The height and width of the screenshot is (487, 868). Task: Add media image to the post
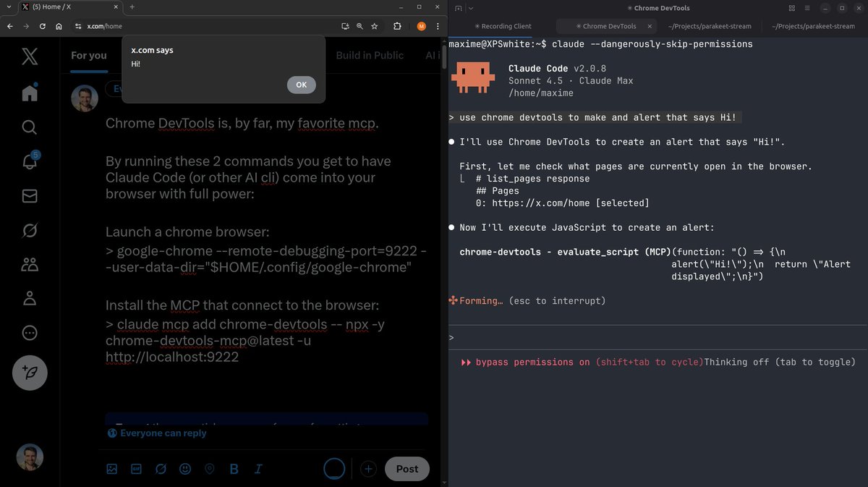tap(112, 469)
